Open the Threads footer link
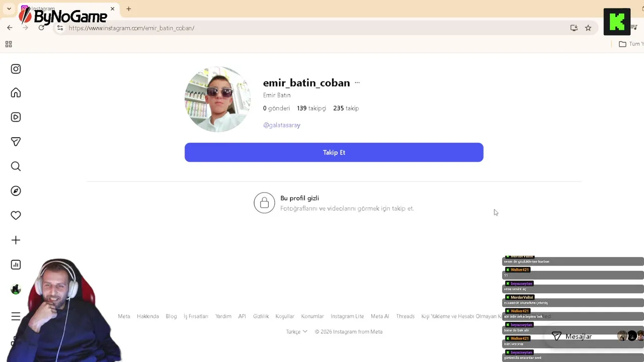Screen dimensions: 644x362 pyautogui.click(x=405, y=316)
